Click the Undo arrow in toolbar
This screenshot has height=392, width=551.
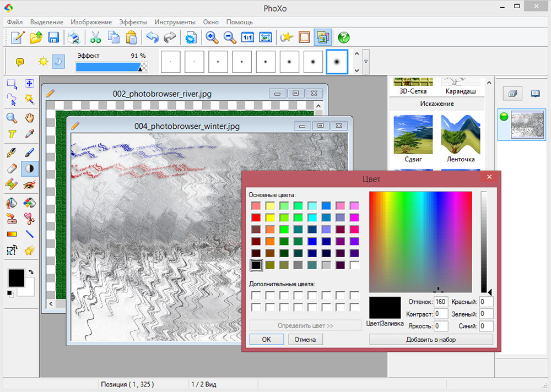click(152, 37)
